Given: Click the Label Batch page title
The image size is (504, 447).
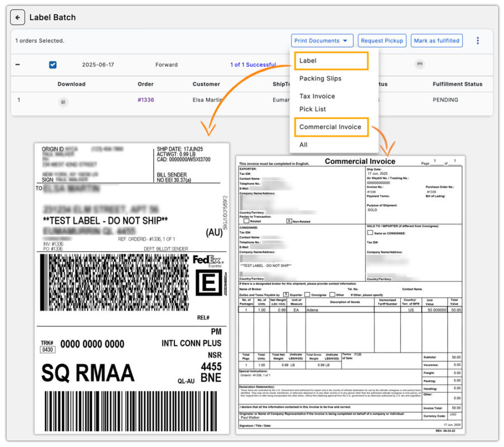Looking at the screenshot, I should [x=53, y=17].
